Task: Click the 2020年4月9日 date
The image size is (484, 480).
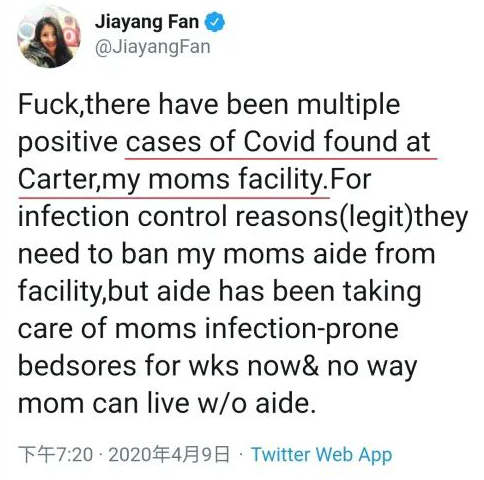Action: 169,454
